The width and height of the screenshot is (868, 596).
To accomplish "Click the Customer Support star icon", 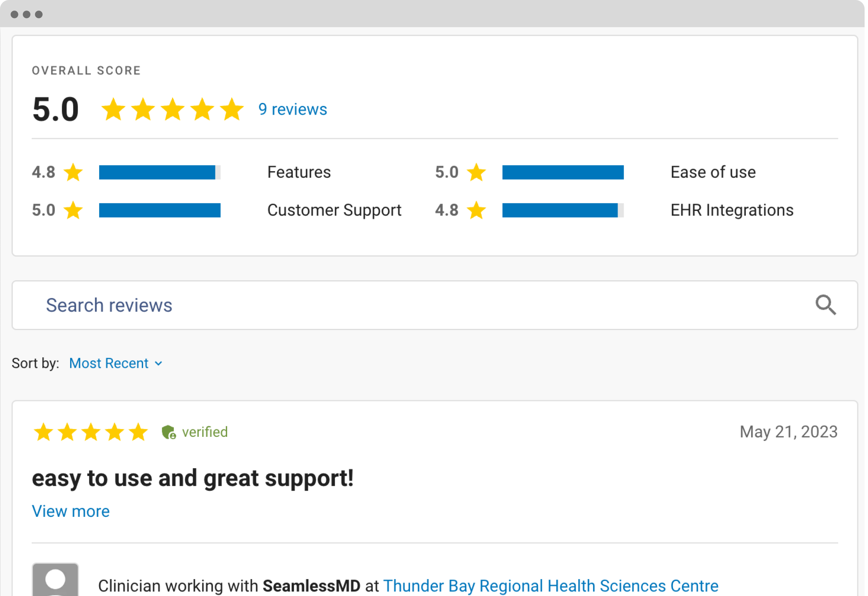I will (x=73, y=210).
